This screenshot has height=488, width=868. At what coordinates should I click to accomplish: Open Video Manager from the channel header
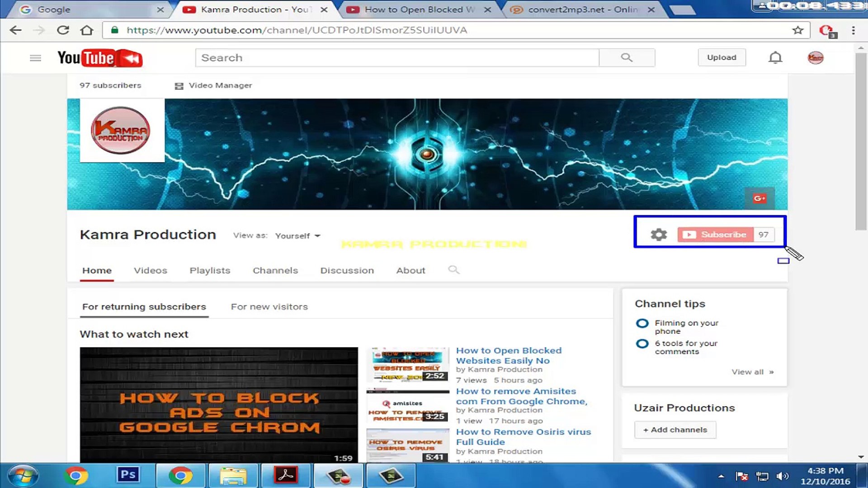pyautogui.click(x=213, y=85)
